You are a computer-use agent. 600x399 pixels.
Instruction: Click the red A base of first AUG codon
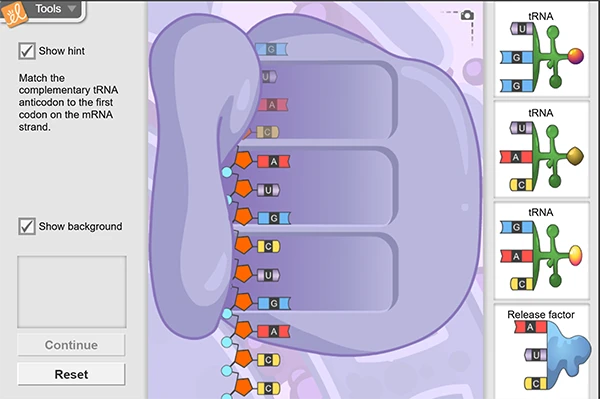(x=273, y=161)
